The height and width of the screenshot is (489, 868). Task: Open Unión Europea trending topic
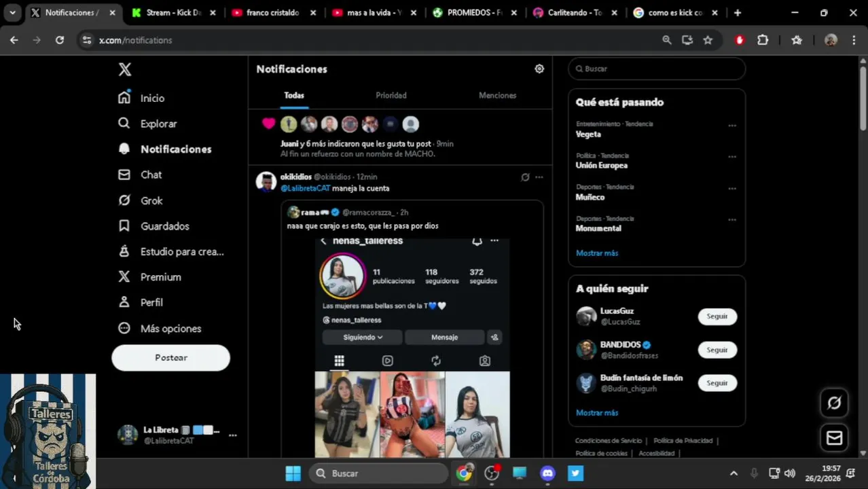[x=602, y=165]
